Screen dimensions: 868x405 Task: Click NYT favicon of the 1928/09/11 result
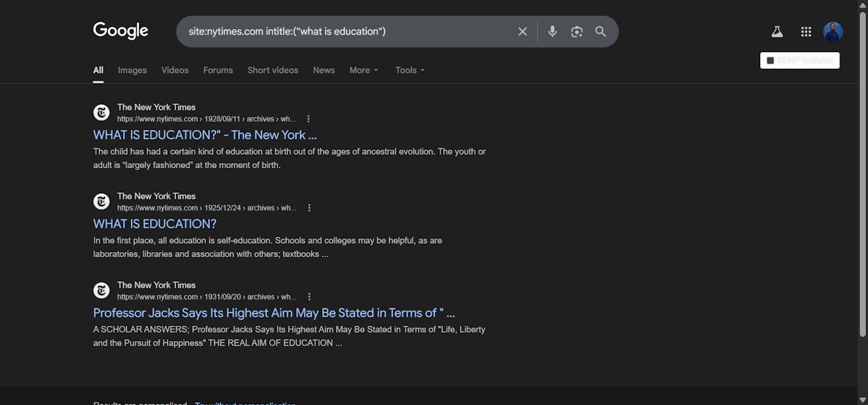pos(102,113)
